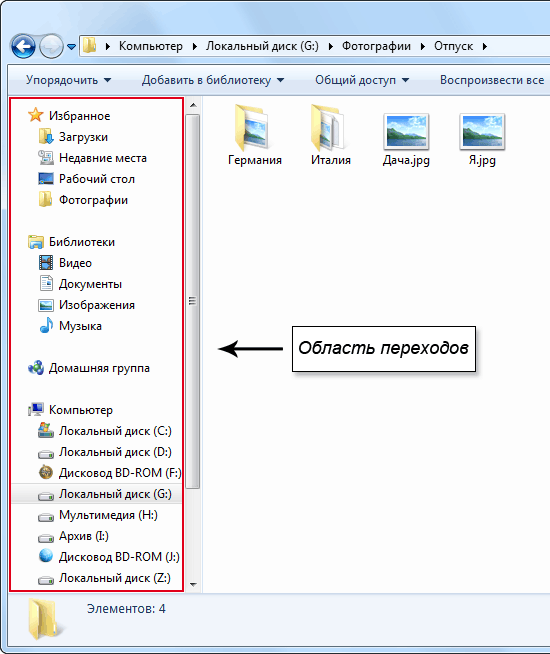The height and width of the screenshot is (654, 550).
Task: Open the Загрузки folder icon in favorites
Action: [45, 136]
